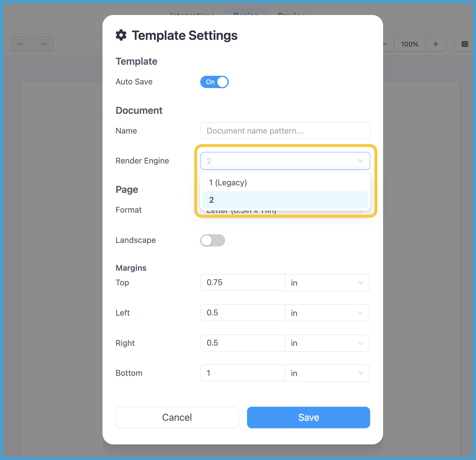Click the undo arrow icon
Image resolution: width=476 pixels, height=460 pixels.
21,44
